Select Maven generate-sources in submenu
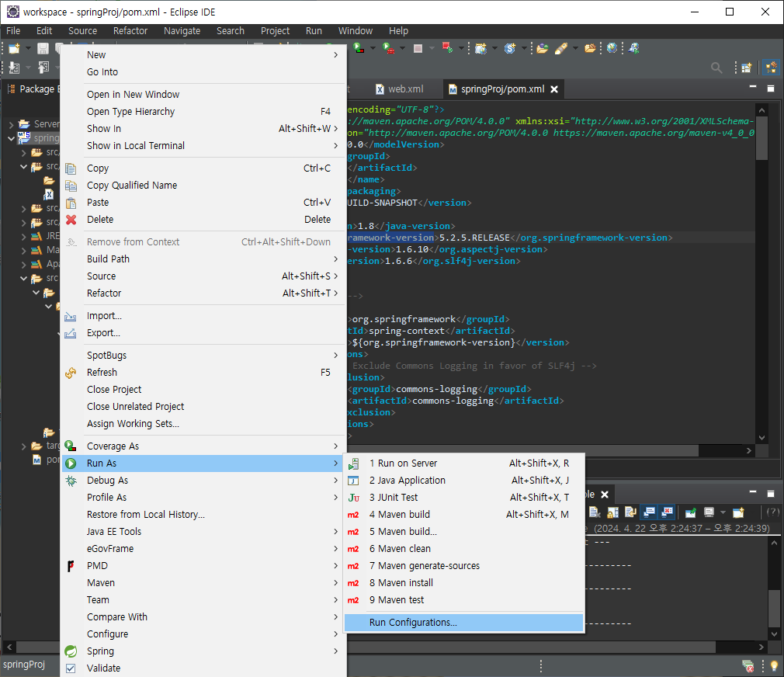Image resolution: width=784 pixels, height=677 pixels. [464, 565]
